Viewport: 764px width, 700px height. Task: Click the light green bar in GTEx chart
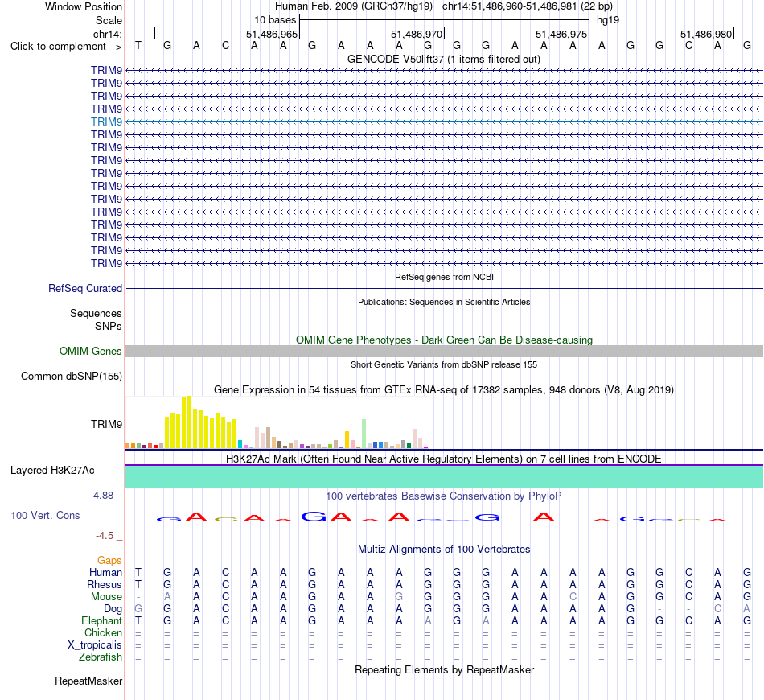point(364,434)
